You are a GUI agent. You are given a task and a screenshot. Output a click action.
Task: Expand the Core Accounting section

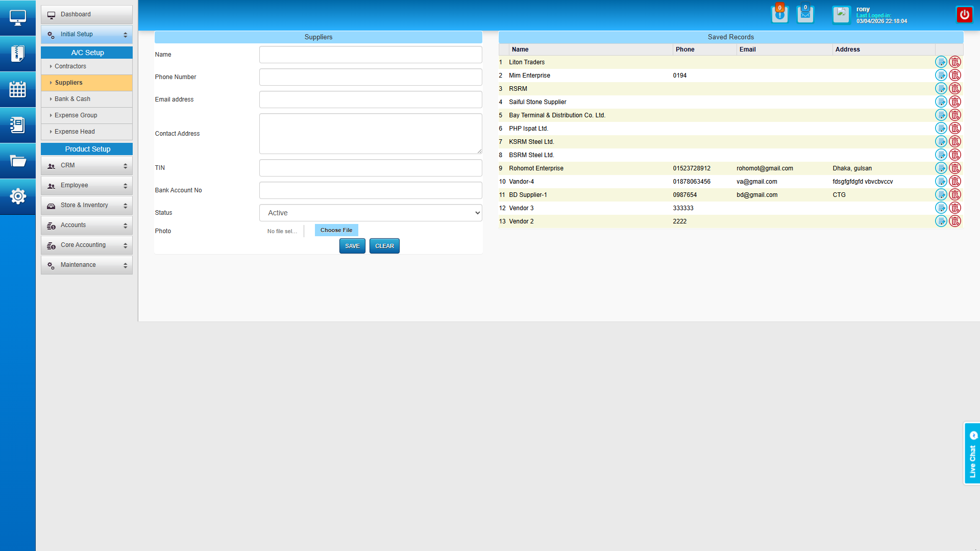pyautogui.click(x=87, y=245)
